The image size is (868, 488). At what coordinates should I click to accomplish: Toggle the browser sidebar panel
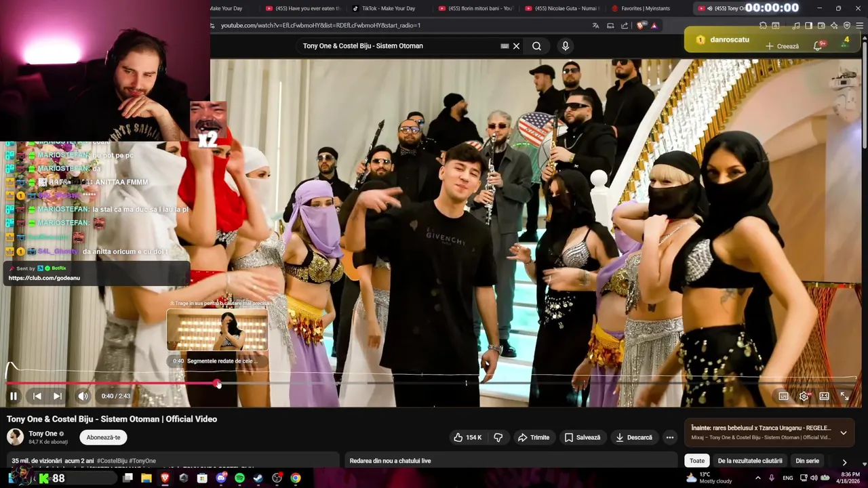pos(809,26)
